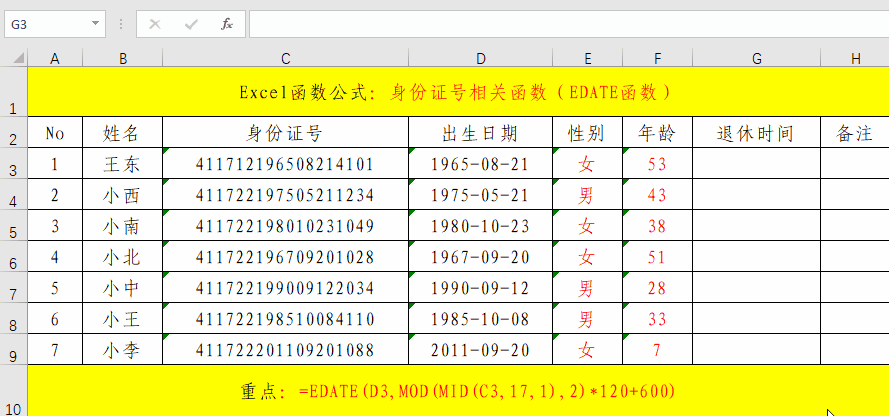Click the 退休时间 header cell
The image size is (889, 416).
[756, 133]
